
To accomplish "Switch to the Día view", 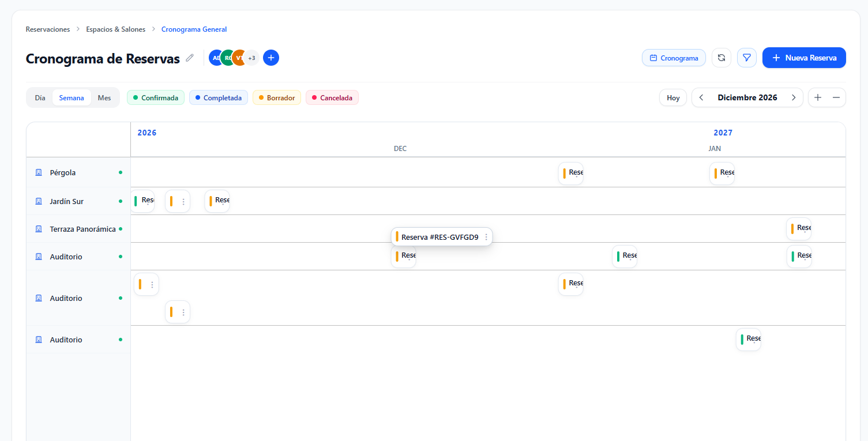I will 40,97.
